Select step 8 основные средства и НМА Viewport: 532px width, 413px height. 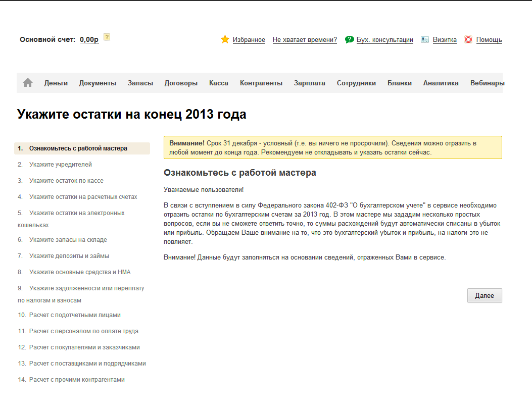tap(74, 272)
